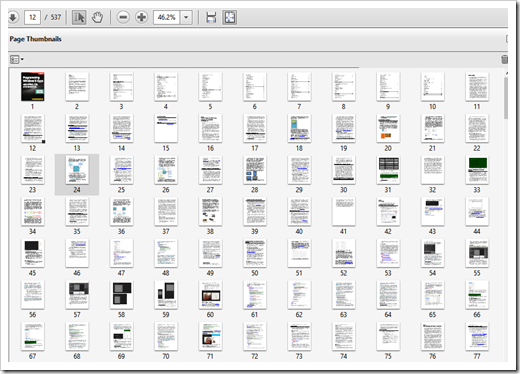Select page 60 thumbnail
Viewport: 520px width, 374px height.
(x=210, y=295)
